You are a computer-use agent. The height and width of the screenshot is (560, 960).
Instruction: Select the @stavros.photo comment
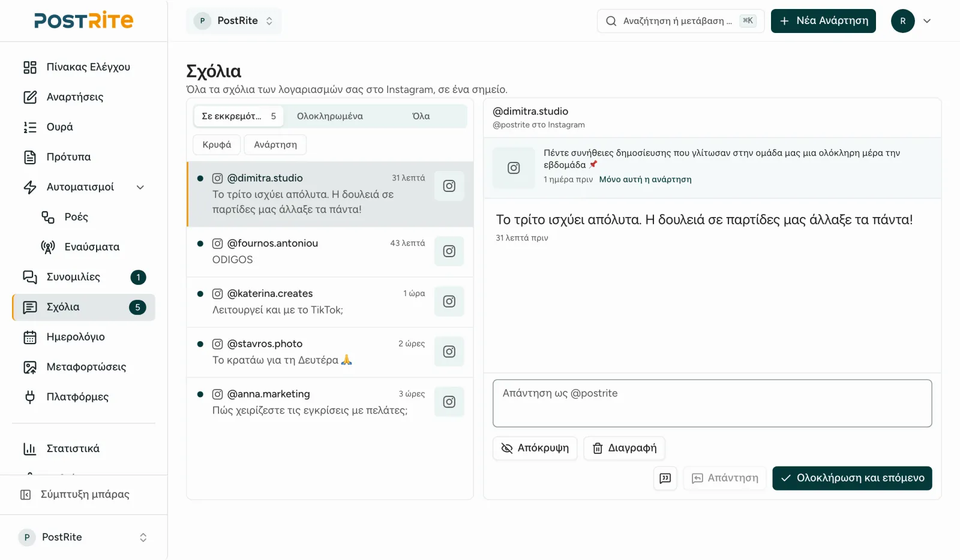pyautogui.click(x=330, y=352)
